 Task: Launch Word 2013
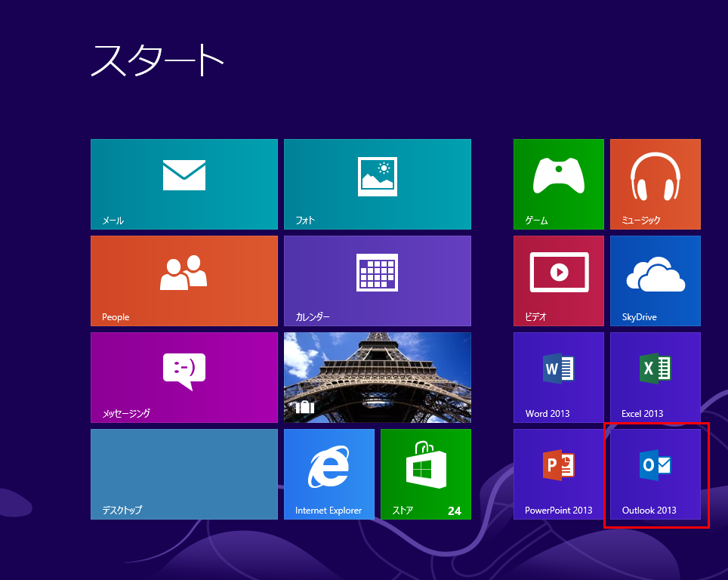[x=559, y=378]
